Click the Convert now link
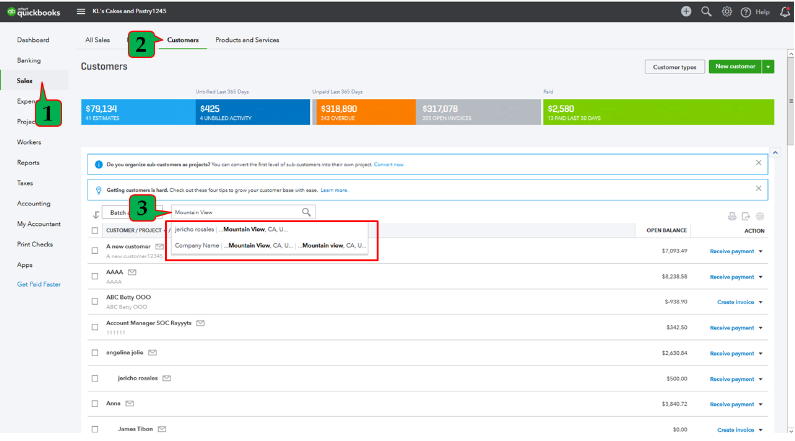The width and height of the screenshot is (795, 441). click(x=389, y=165)
